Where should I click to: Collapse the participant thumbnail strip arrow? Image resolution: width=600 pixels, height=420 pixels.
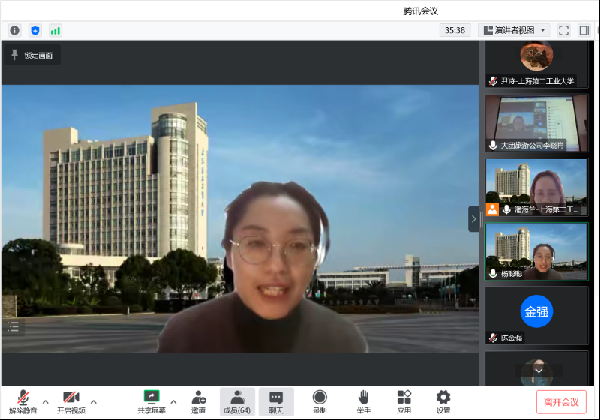point(474,218)
